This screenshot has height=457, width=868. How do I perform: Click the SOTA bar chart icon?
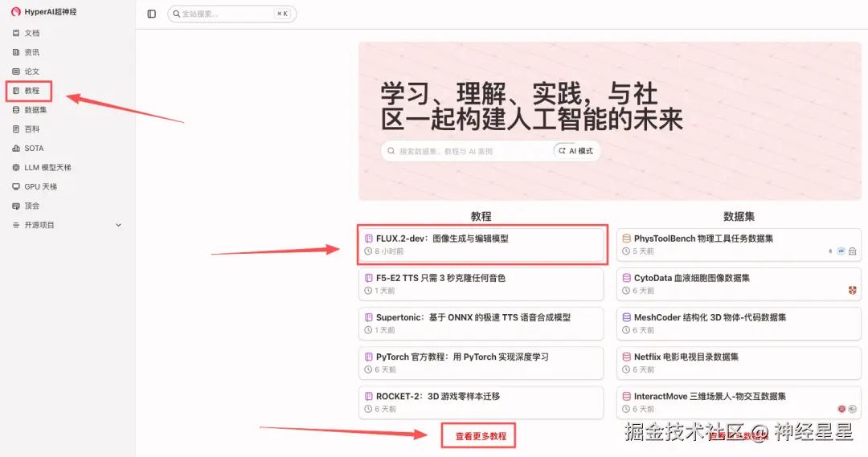click(x=16, y=149)
